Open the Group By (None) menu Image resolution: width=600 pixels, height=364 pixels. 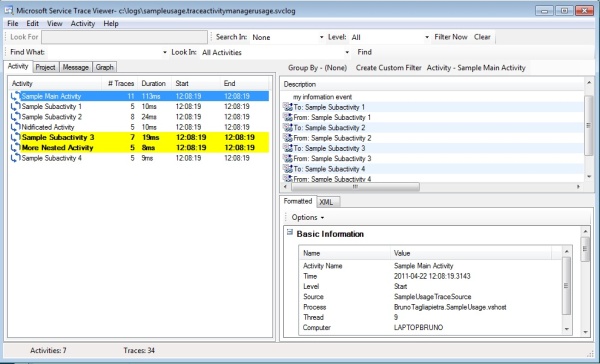[317, 68]
